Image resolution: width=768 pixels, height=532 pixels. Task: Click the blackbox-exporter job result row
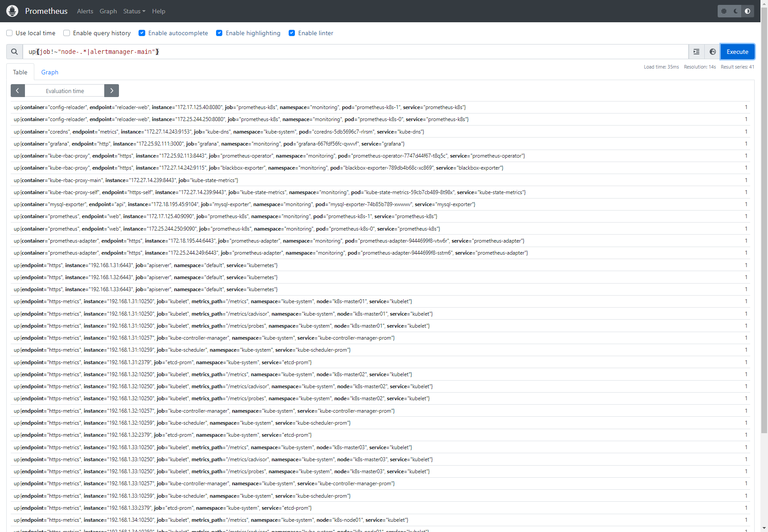click(380, 168)
